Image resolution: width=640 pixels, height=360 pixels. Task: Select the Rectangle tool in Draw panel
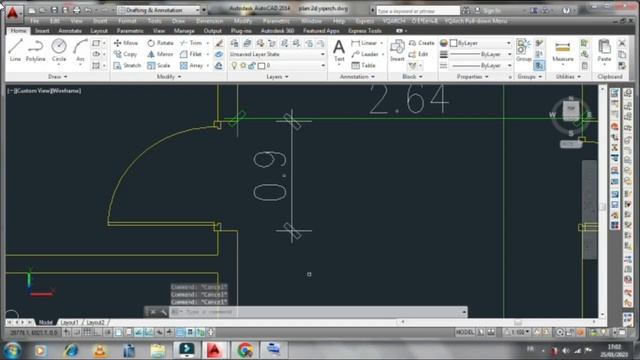click(x=96, y=43)
